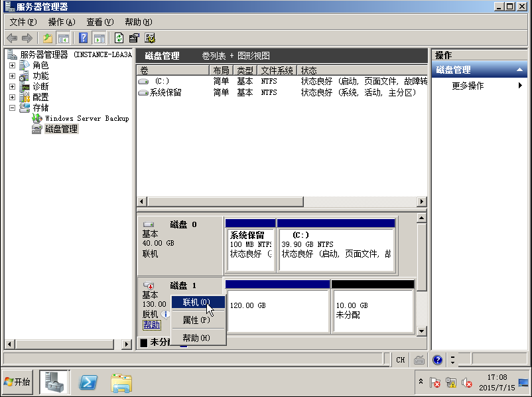Click the green Refresh toolbar icon
The image size is (532, 397).
119,38
